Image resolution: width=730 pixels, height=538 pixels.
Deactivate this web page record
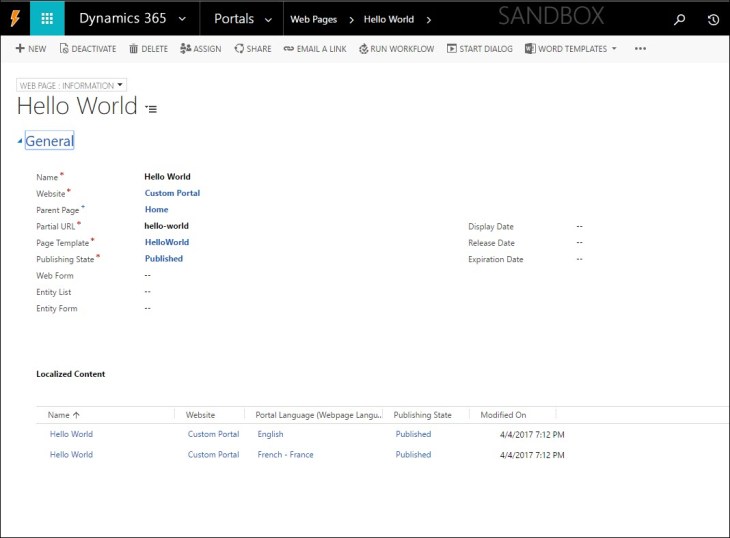[x=88, y=49]
